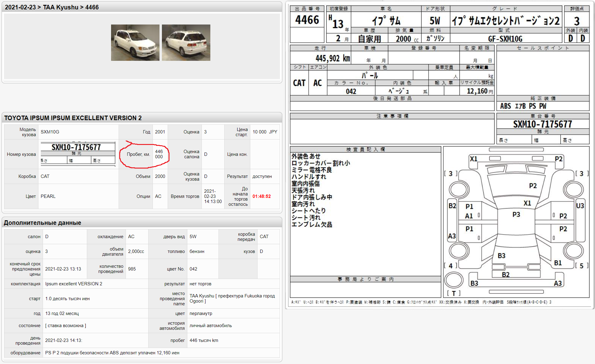595x364 pixels.
Task: Select status text ставка возможна
Action: point(66,326)
